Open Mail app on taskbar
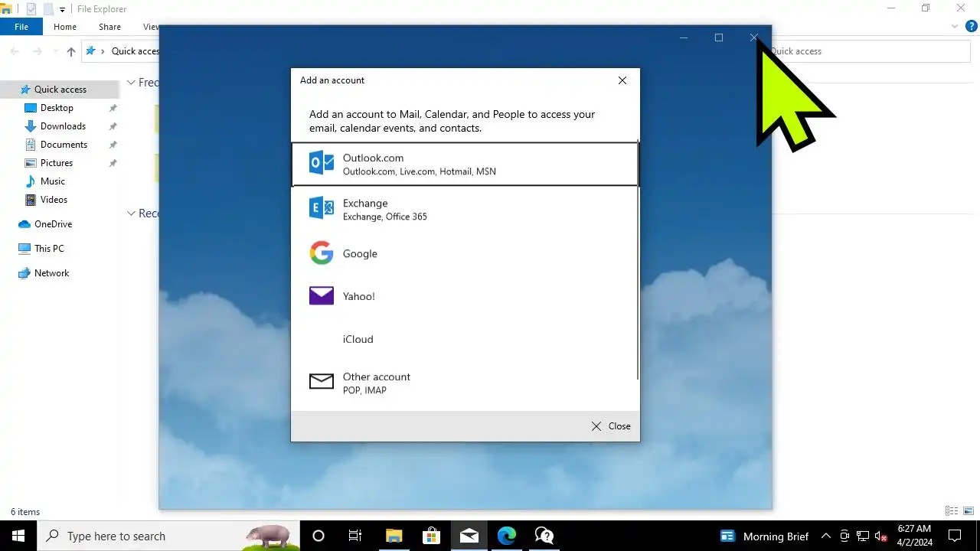The height and width of the screenshot is (551, 980). click(x=469, y=536)
